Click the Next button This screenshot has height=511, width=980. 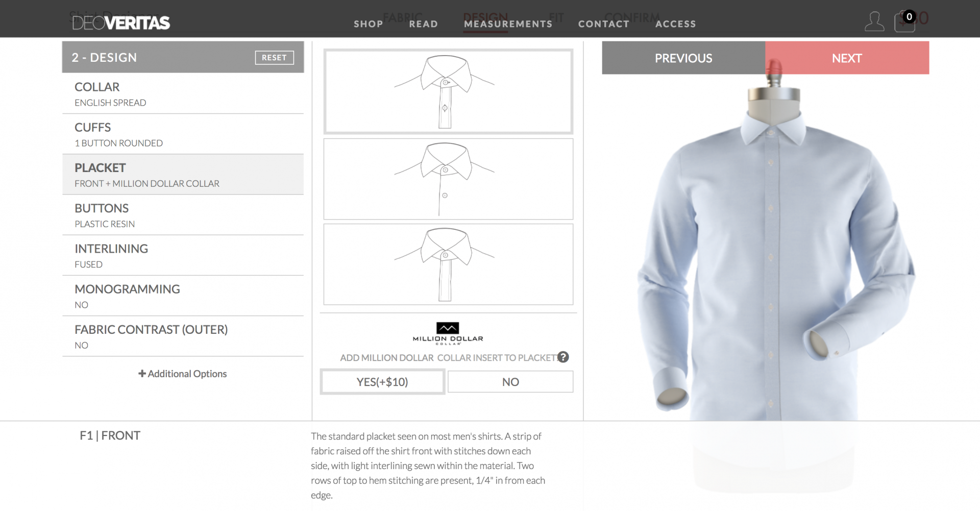click(x=847, y=58)
